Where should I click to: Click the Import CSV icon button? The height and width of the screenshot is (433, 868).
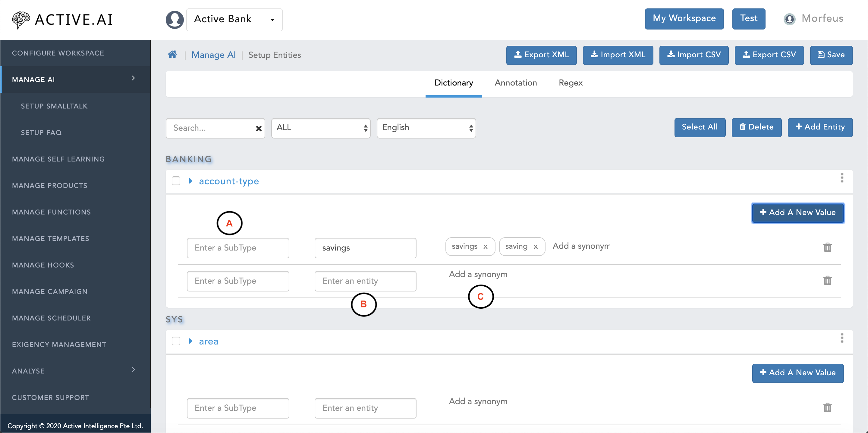(x=697, y=55)
